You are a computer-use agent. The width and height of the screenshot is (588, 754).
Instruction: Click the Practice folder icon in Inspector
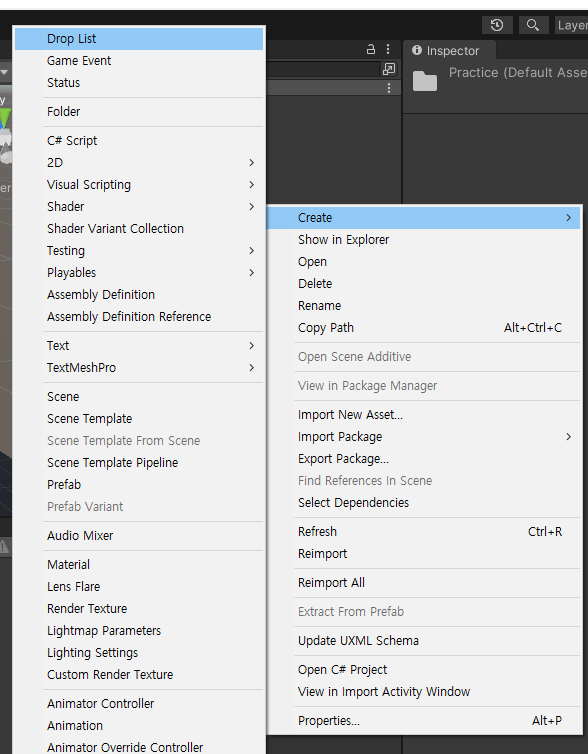click(x=425, y=80)
